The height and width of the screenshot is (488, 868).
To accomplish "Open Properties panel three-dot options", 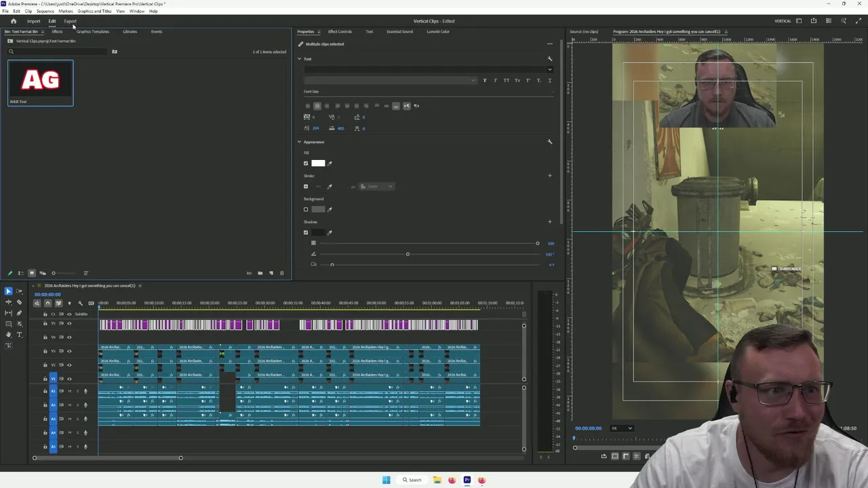I will [x=550, y=44].
